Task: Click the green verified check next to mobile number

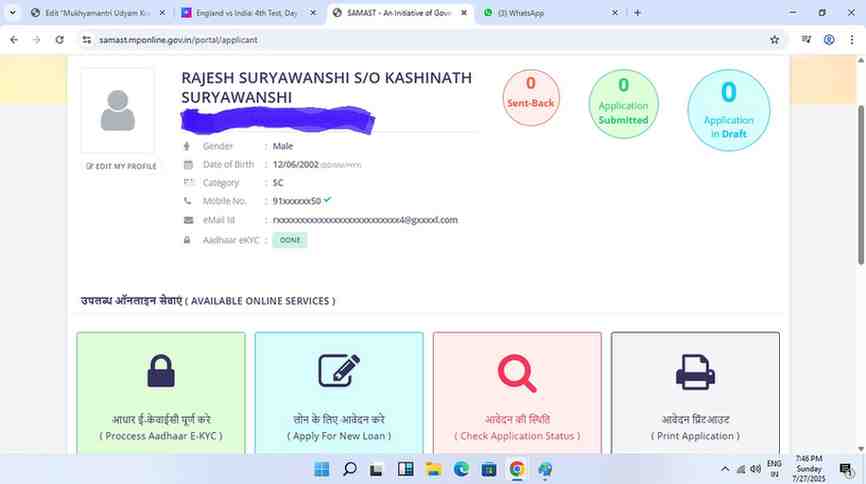Action: 328,200
